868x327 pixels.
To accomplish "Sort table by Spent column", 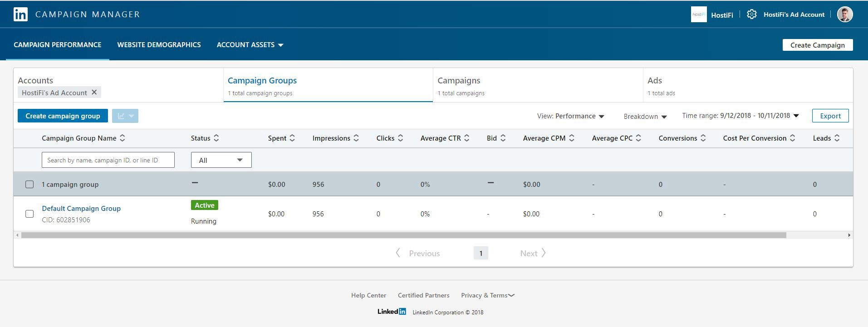I will pyautogui.click(x=292, y=138).
